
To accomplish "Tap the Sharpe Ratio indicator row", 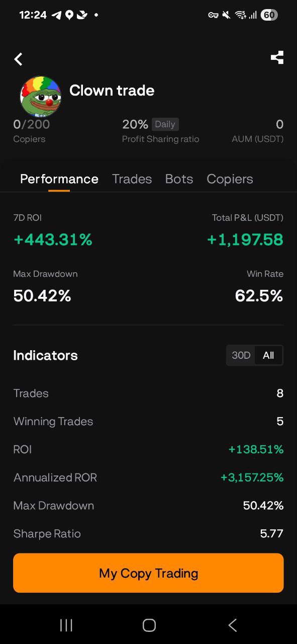I will point(148,533).
